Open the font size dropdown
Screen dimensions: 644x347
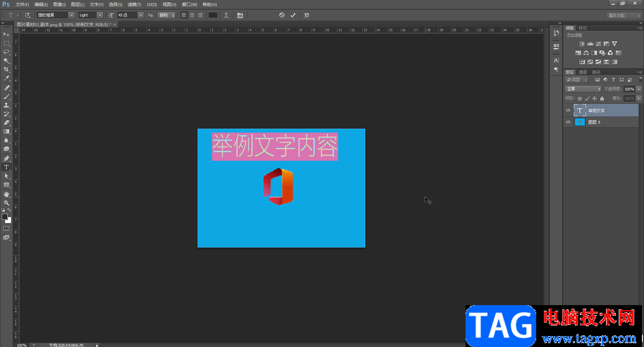click(x=141, y=15)
